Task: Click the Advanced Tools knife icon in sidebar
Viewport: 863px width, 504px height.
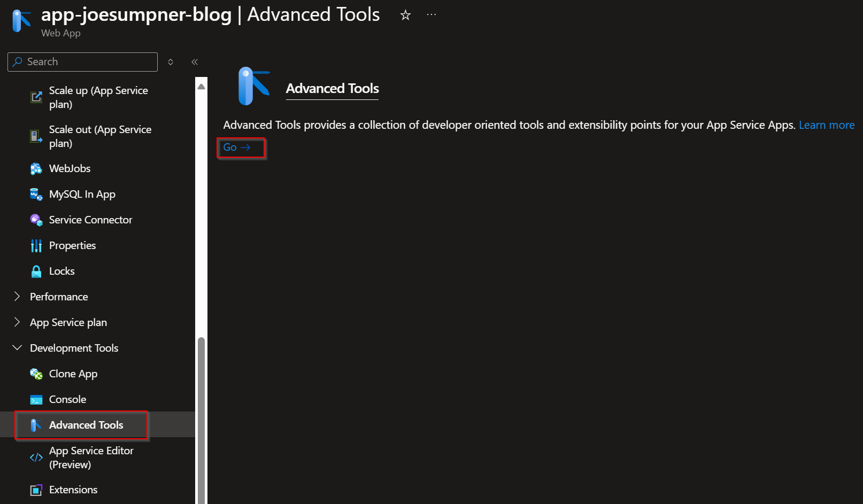Action: point(36,425)
